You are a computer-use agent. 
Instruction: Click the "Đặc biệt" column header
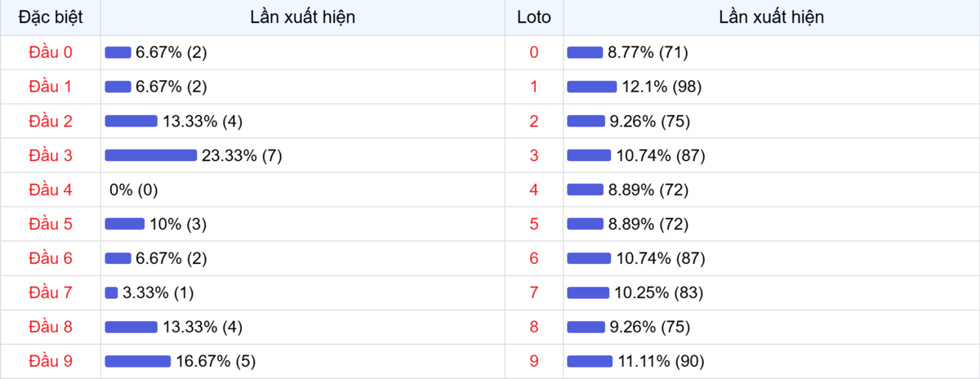(x=51, y=17)
